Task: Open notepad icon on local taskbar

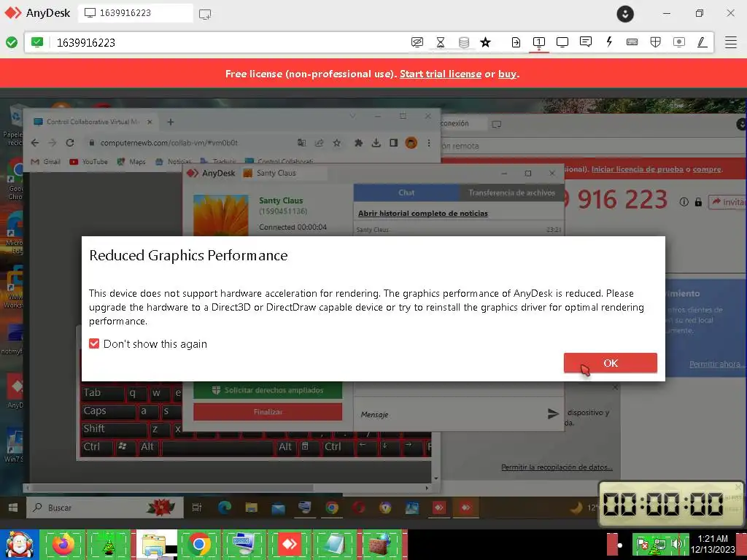Action: click(x=335, y=544)
